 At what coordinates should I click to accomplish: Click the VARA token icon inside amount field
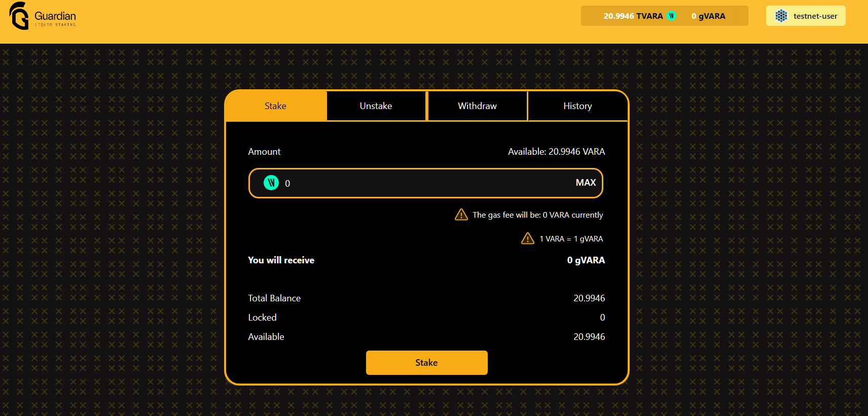(271, 183)
